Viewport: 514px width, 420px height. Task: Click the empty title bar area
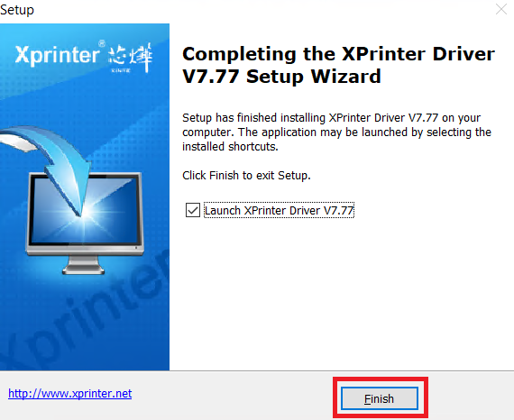262,10
